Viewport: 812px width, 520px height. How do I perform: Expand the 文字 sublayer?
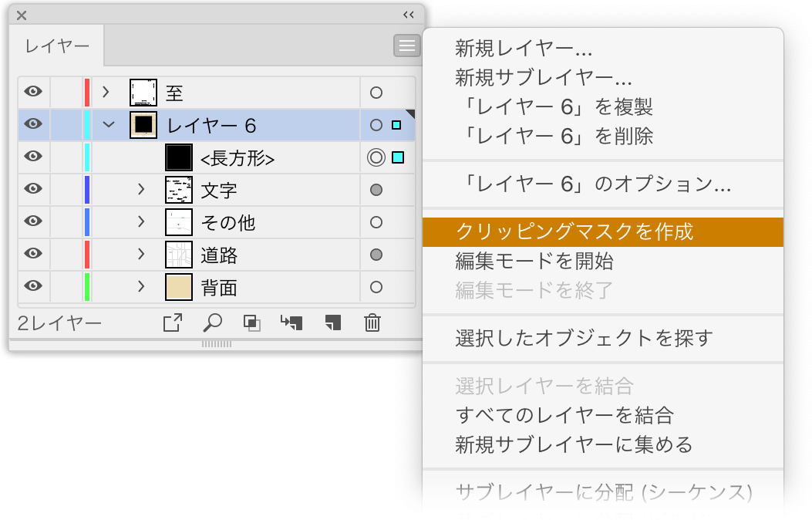click(x=141, y=190)
